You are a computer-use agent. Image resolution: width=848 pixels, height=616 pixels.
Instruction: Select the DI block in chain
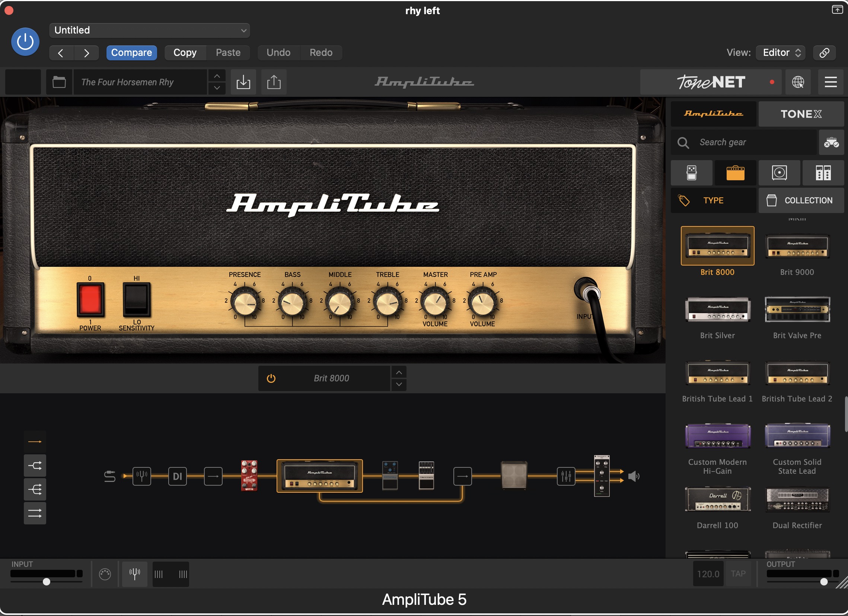(177, 476)
